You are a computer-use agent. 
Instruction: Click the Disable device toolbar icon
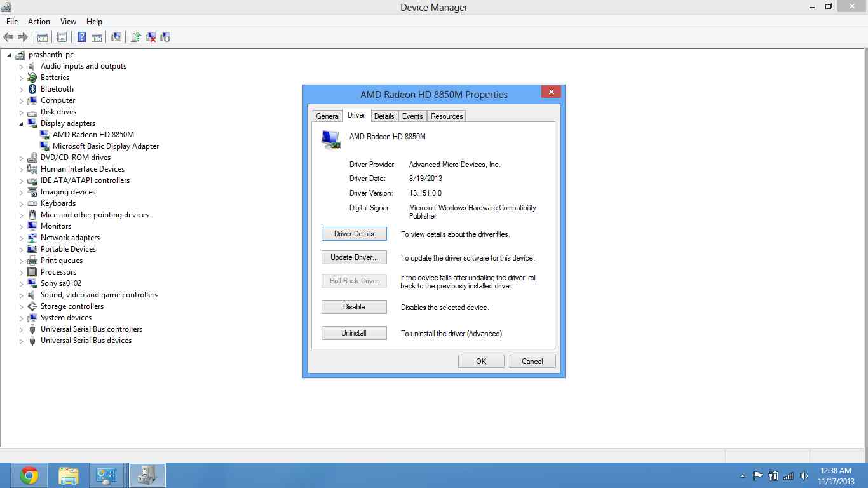coord(165,37)
